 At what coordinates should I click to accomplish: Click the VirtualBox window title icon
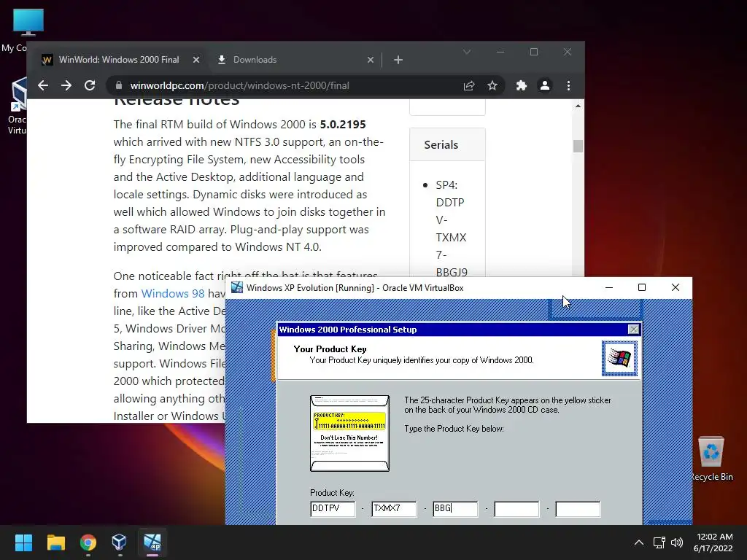237,287
